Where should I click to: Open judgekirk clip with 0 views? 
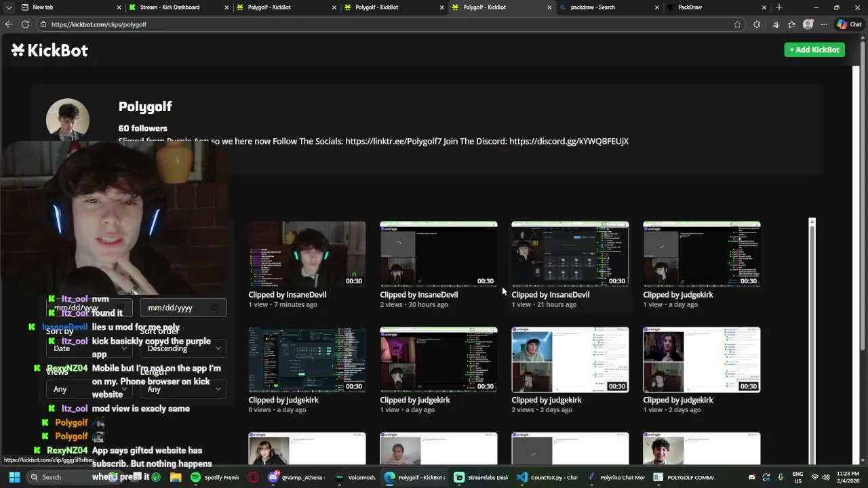307,360
